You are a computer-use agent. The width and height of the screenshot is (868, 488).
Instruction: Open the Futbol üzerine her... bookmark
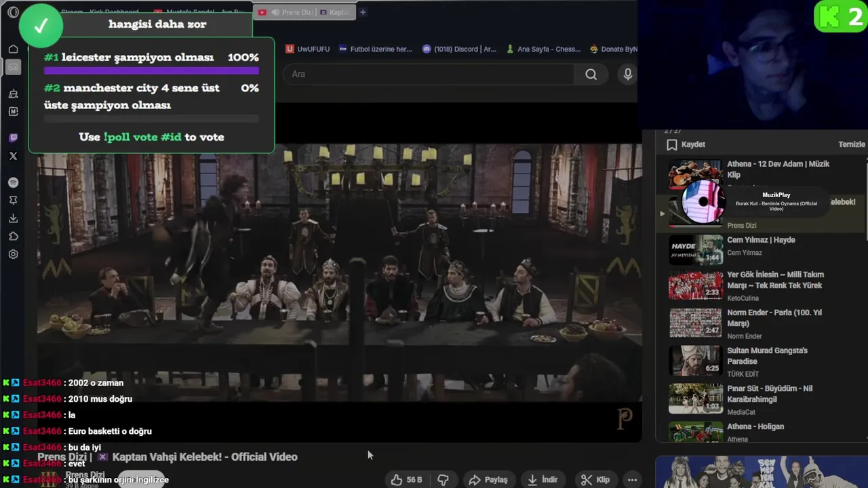point(375,49)
